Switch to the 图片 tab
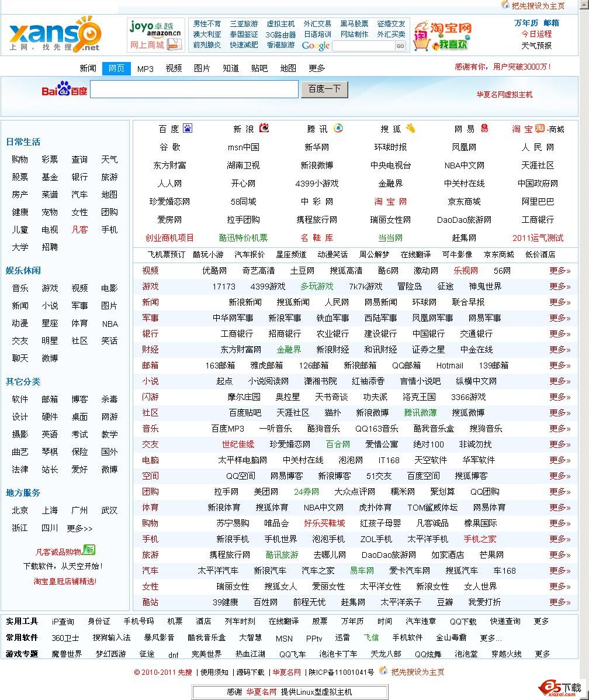The height and width of the screenshot is (700, 589). pyautogui.click(x=201, y=68)
